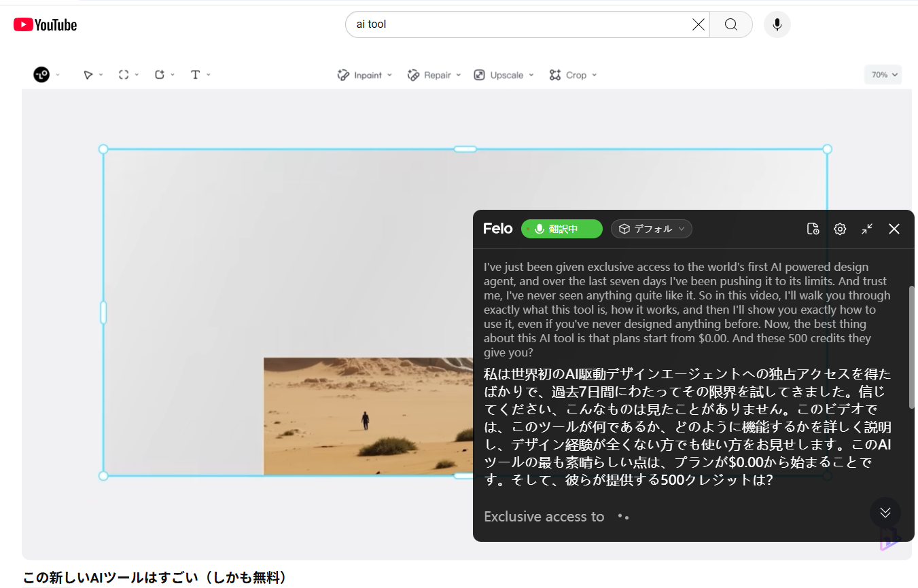The width and height of the screenshot is (918, 588).
Task: Pick the Text tool
Action: pos(196,75)
